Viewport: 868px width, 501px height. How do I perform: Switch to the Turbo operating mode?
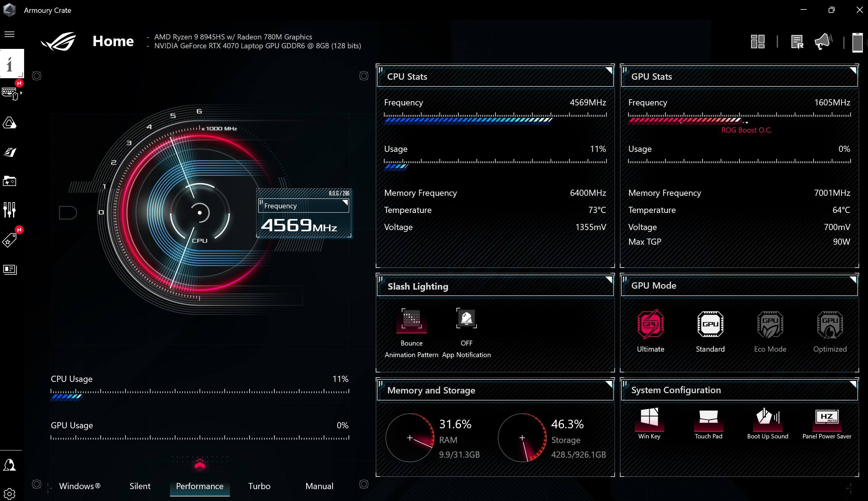(259, 486)
